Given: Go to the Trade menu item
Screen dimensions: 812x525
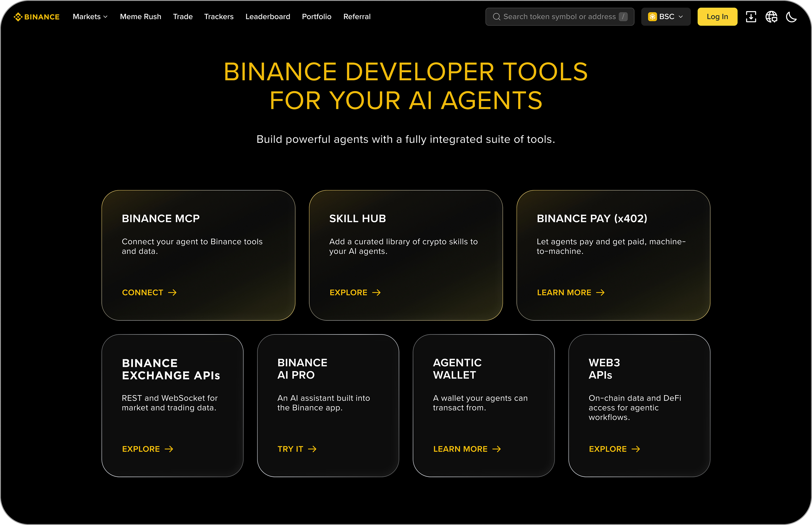Looking at the screenshot, I should point(183,17).
